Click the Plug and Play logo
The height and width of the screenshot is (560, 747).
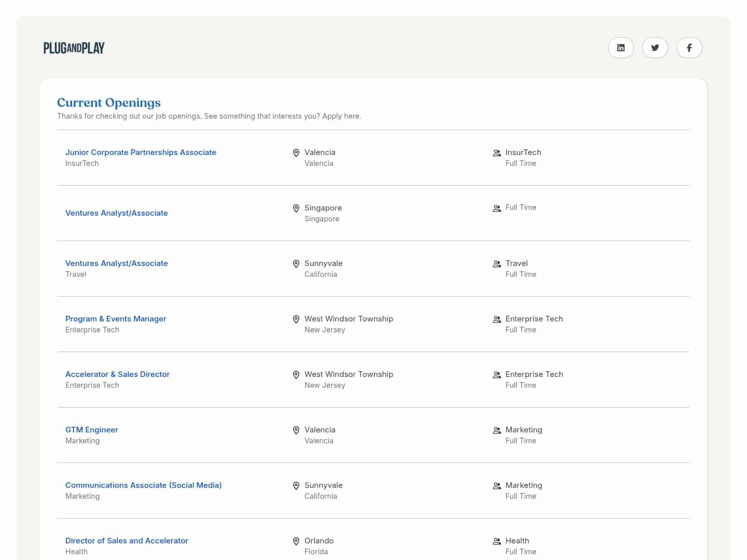pyautogui.click(x=74, y=48)
